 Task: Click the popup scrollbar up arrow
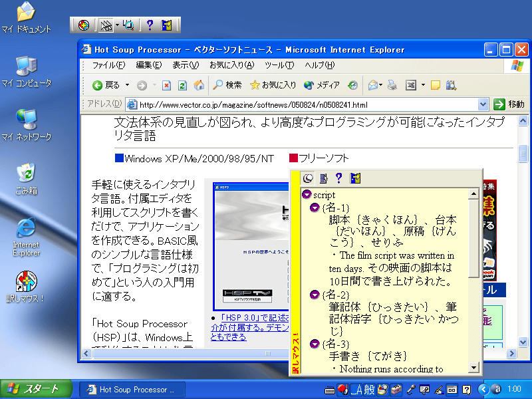pyautogui.click(x=473, y=194)
